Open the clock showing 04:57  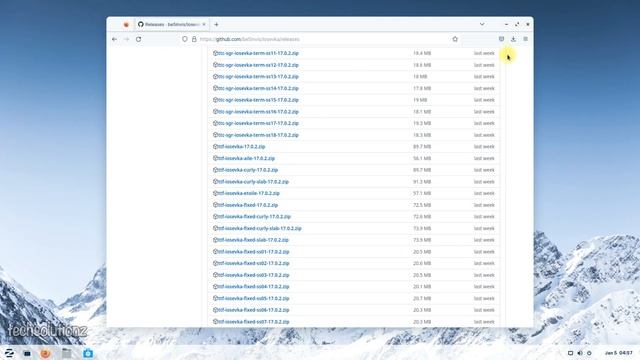point(619,353)
